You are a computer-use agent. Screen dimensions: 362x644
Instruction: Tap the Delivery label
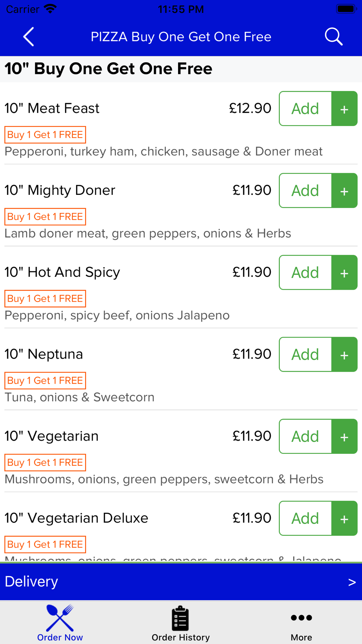[31, 581]
